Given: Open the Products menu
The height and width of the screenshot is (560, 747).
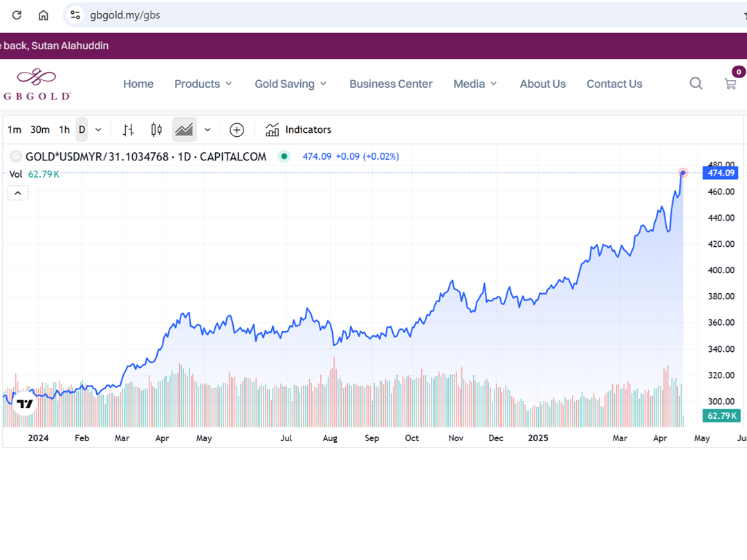Looking at the screenshot, I should click(203, 84).
